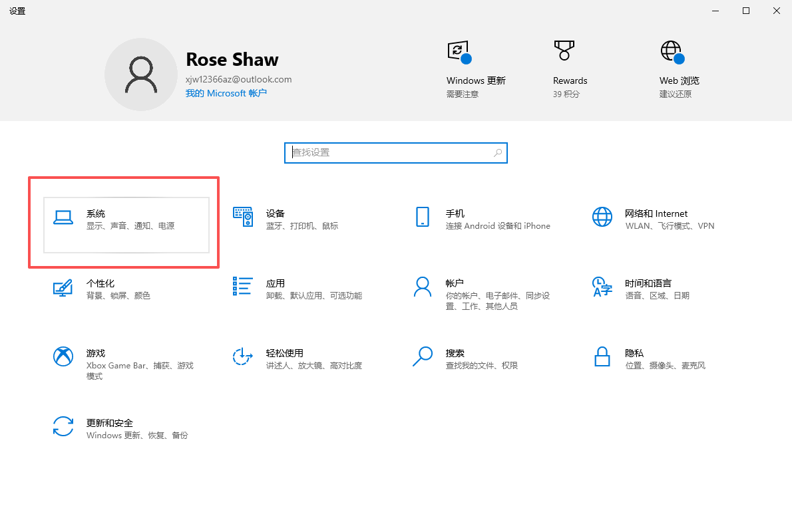Select the 应用 list icon
792x532 pixels.
click(x=243, y=286)
